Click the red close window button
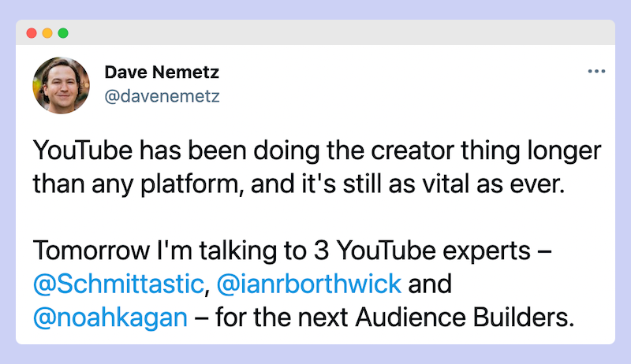 32,33
